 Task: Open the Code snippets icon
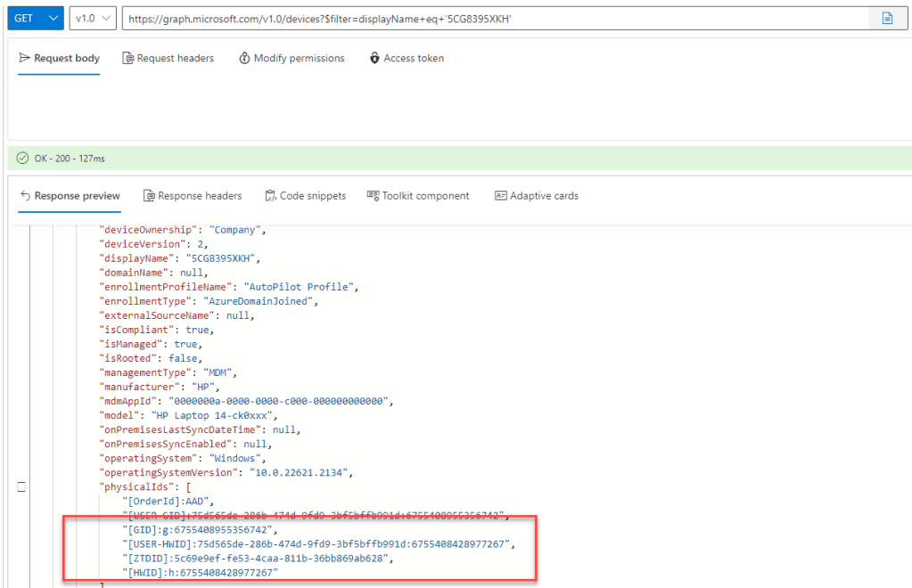coord(271,196)
